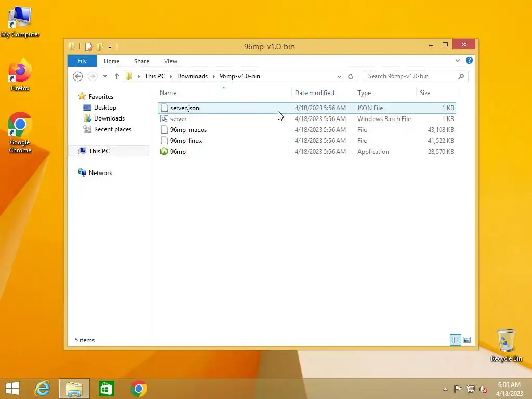Click the Search 96mp-v1.0-bin field
This screenshot has height=399, width=532.
tap(416, 76)
